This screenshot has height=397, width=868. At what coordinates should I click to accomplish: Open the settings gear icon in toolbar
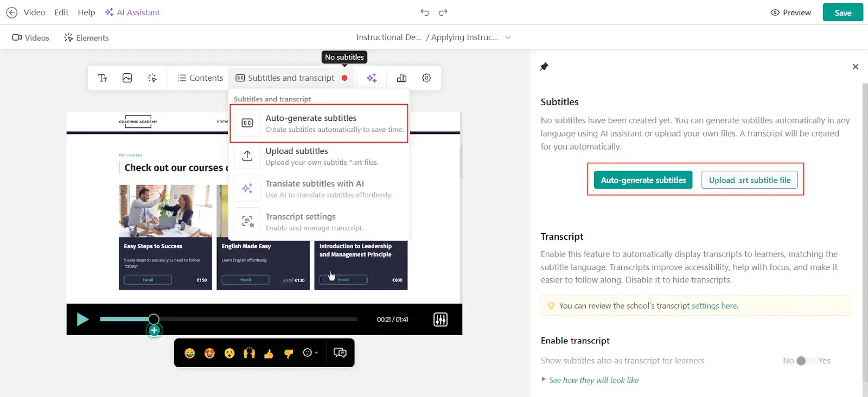[427, 78]
